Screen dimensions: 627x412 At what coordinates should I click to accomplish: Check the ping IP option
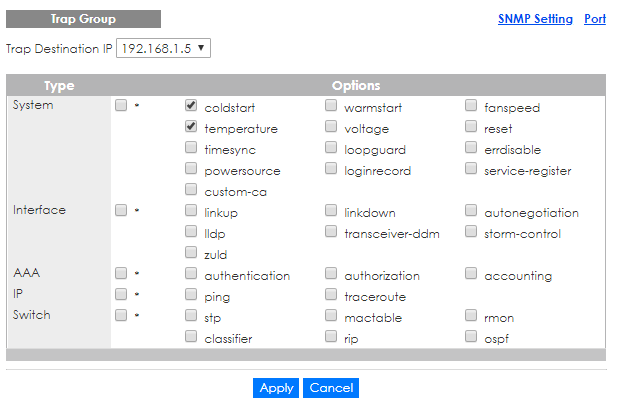(191, 296)
